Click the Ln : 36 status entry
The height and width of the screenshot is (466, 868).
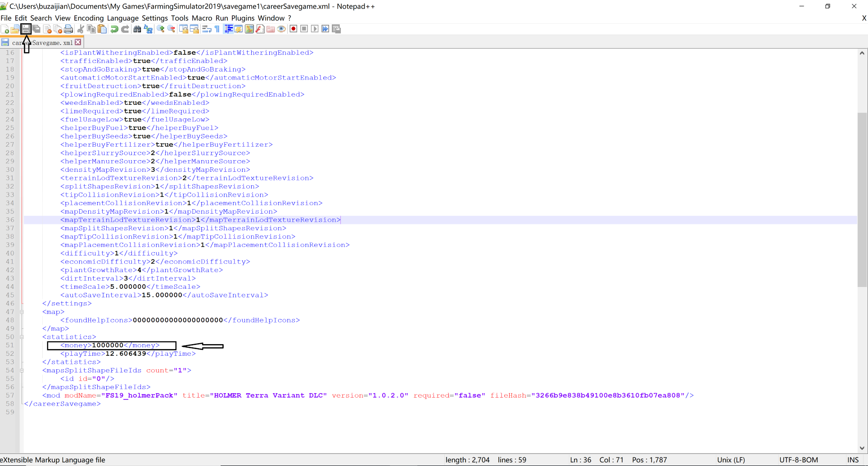(x=581, y=460)
